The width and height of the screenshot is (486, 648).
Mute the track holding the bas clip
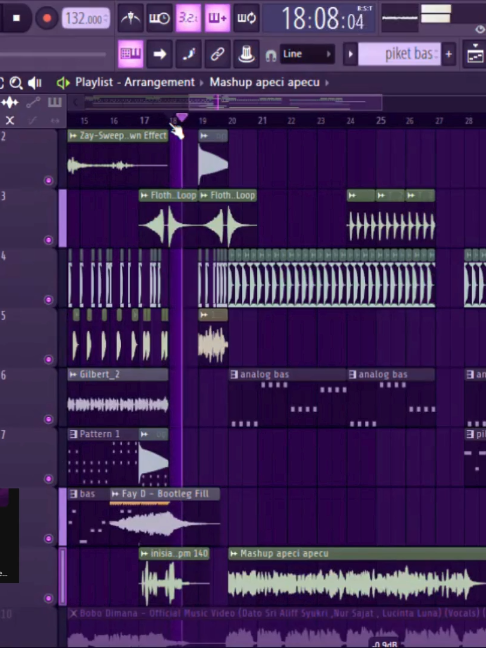48,538
